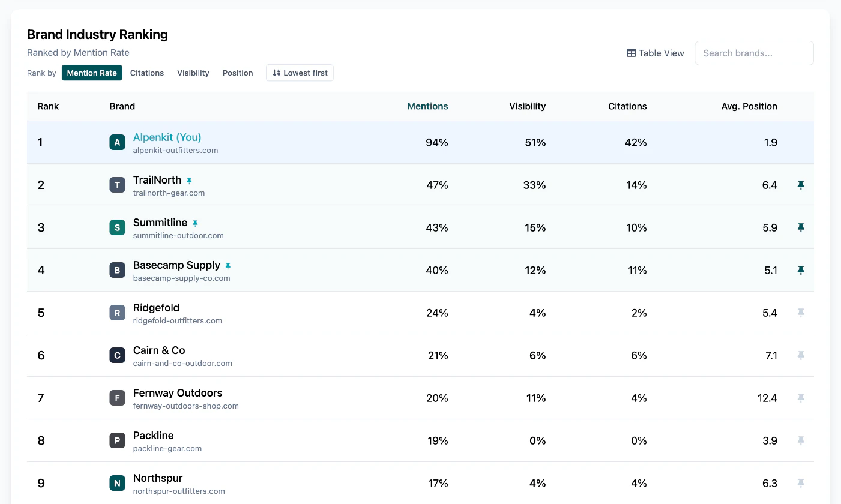The width and height of the screenshot is (841, 504).
Task: Click Alpenkit's "94%" mentions value
Action: pyautogui.click(x=437, y=142)
